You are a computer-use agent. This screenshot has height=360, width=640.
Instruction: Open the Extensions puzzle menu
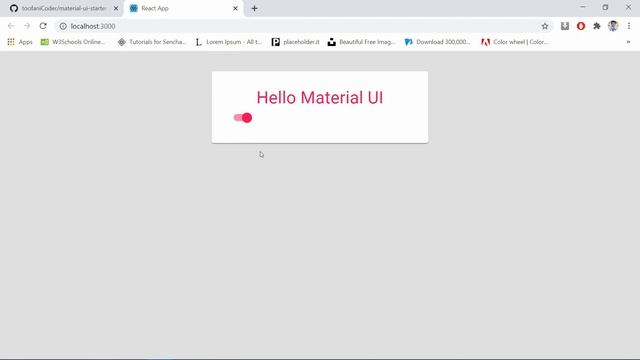click(x=597, y=26)
